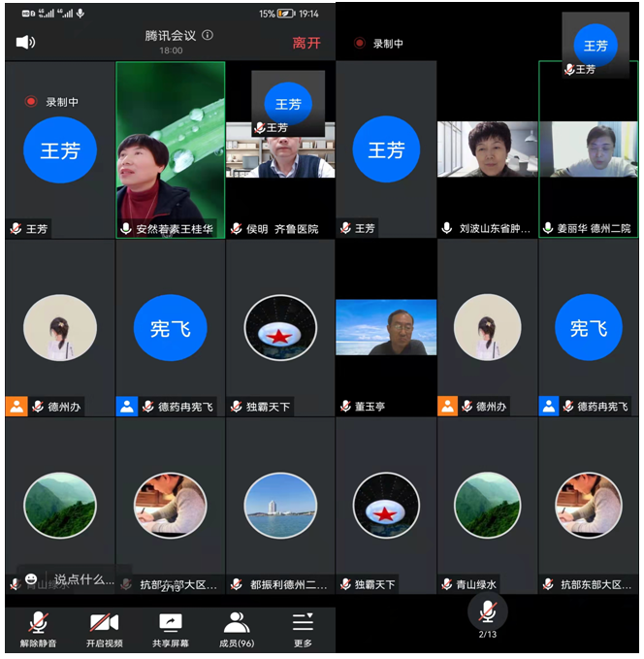Tap the floating 王芳 thumbnail at top right
Image resolution: width=644 pixels, height=659 pixels.
pos(595,46)
